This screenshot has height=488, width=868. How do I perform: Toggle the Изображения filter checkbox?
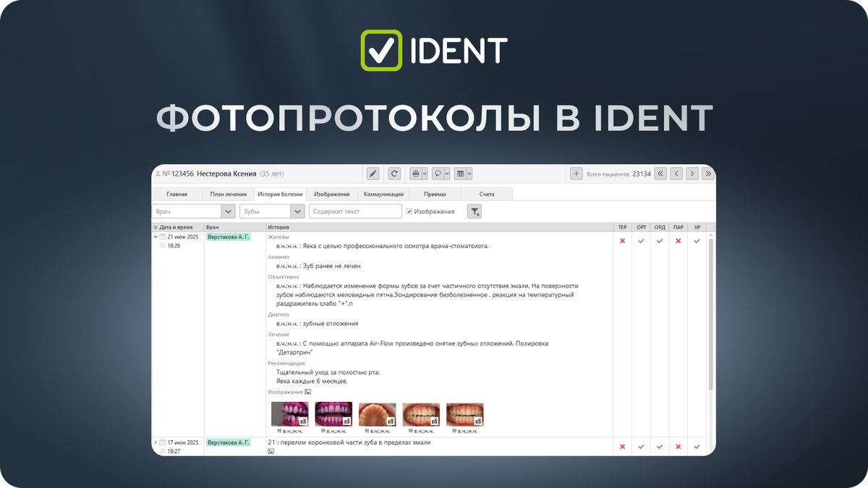click(409, 211)
